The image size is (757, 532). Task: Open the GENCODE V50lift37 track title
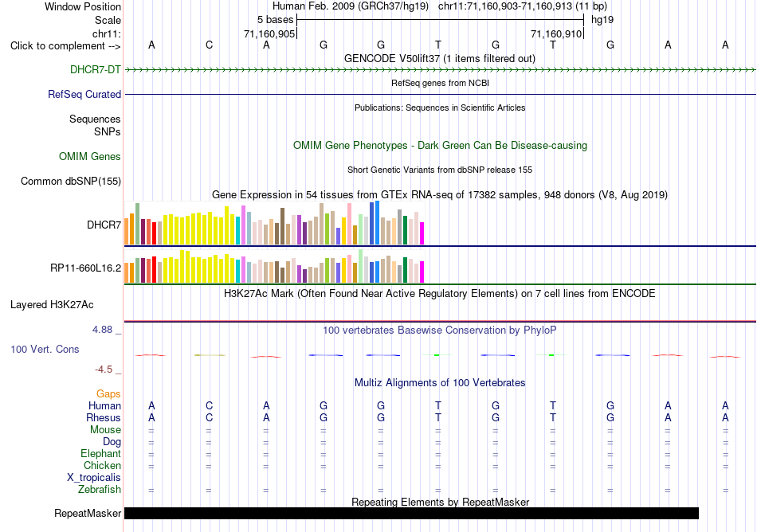click(x=439, y=58)
